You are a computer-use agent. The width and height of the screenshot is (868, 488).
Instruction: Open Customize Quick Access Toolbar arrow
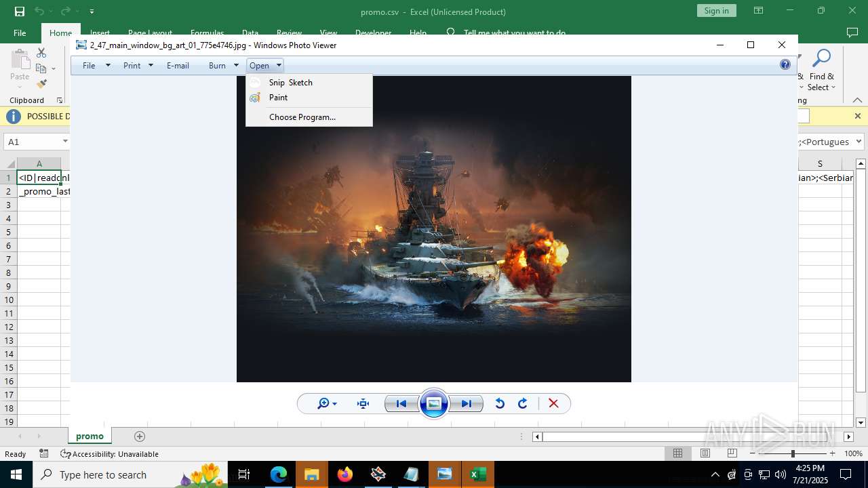92,12
